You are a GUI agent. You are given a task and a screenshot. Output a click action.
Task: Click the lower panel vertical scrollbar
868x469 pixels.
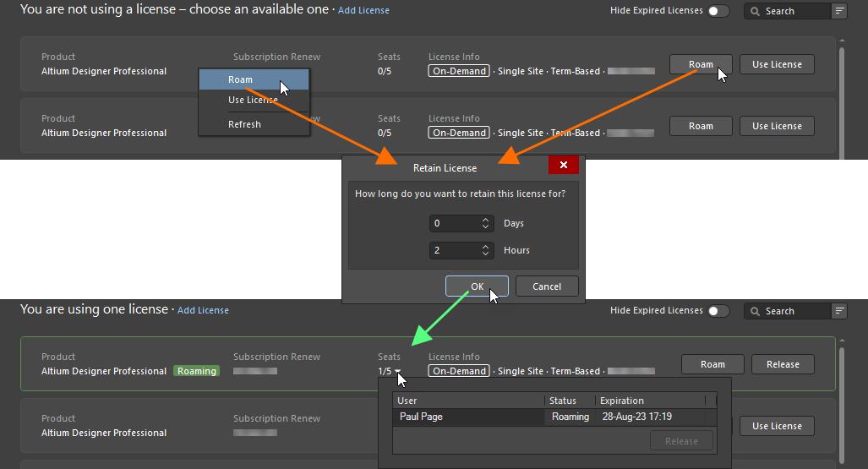pos(842,404)
